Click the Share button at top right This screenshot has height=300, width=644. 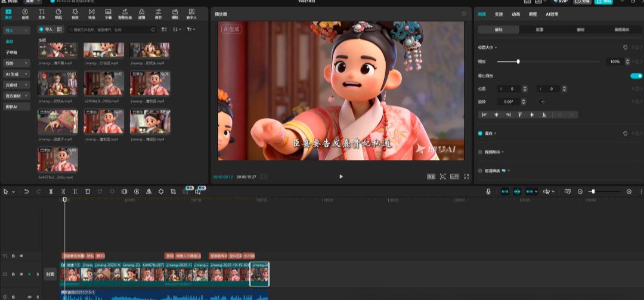(583, 2)
